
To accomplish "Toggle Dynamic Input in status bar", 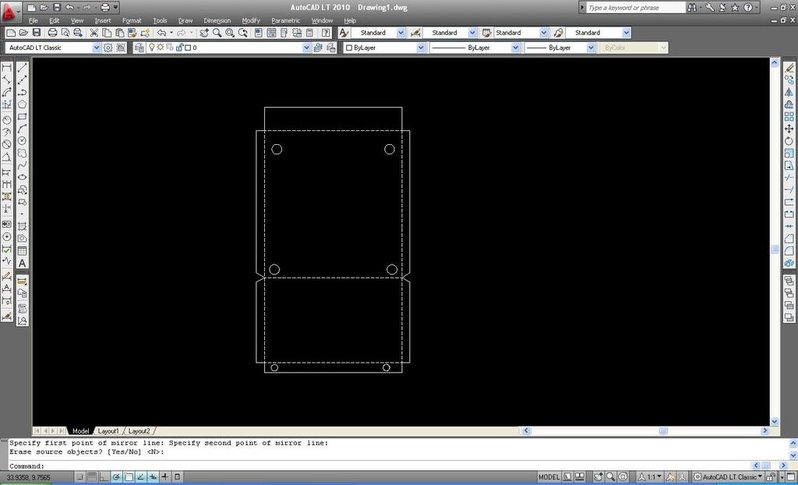I will pyautogui.click(x=153, y=477).
